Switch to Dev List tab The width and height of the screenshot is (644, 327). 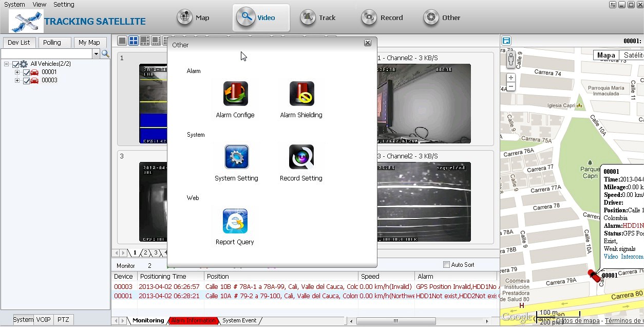pyautogui.click(x=19, y=43)
